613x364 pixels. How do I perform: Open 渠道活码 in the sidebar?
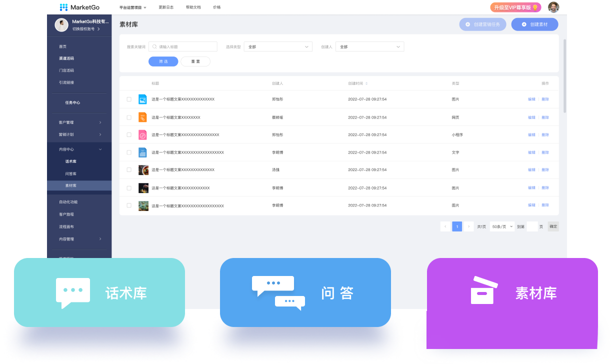(x=66, y=58)
